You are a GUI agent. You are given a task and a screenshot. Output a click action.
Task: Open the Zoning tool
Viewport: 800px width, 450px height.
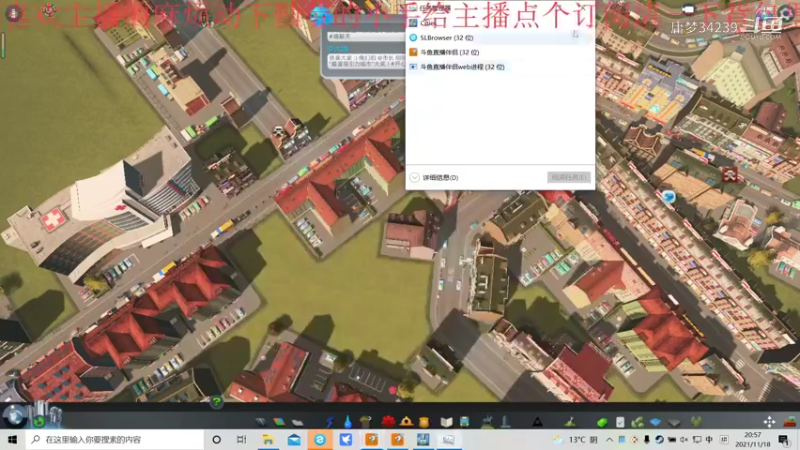point(279,422)
